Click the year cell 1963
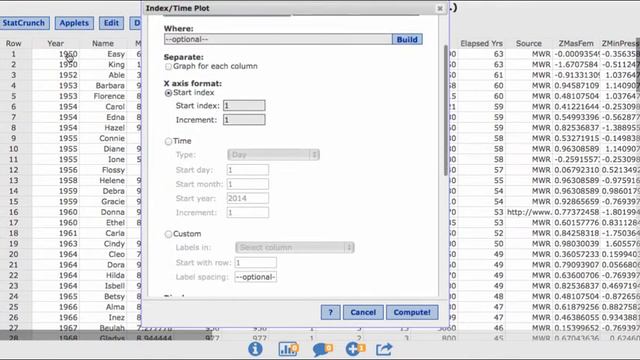The width and height of the screenshot is (640, 360). coord(68,244)
